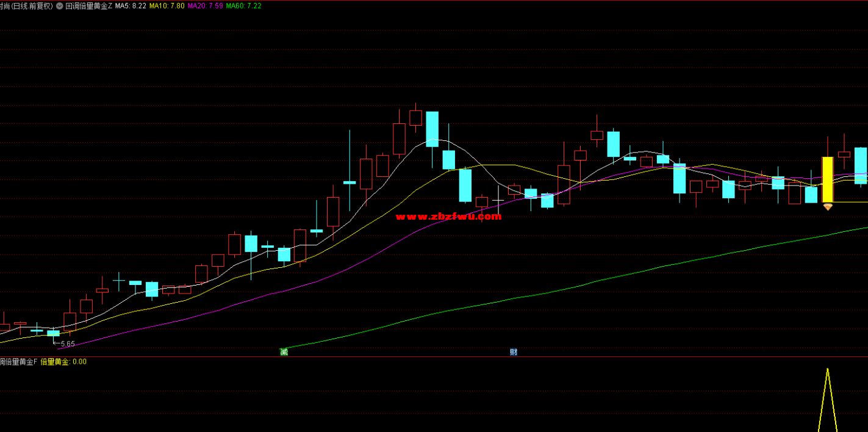Viewport: 868px width, 432px height.
Task: Click the MA5: 8.22 legend label
Action: [x=131, y=5]
